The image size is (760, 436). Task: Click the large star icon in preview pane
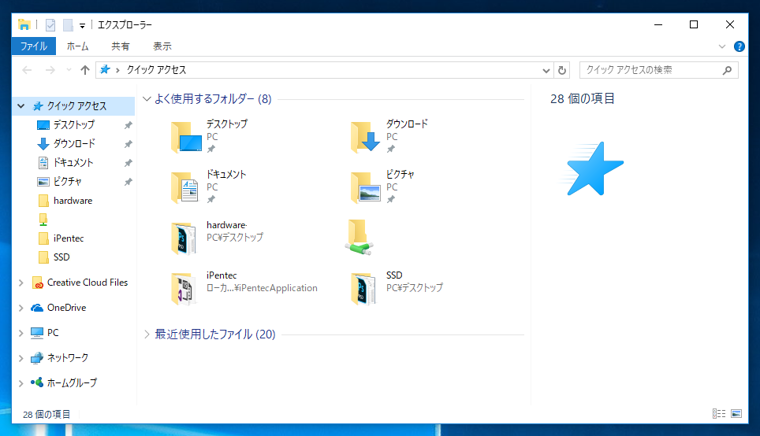[x=592, y=169]
